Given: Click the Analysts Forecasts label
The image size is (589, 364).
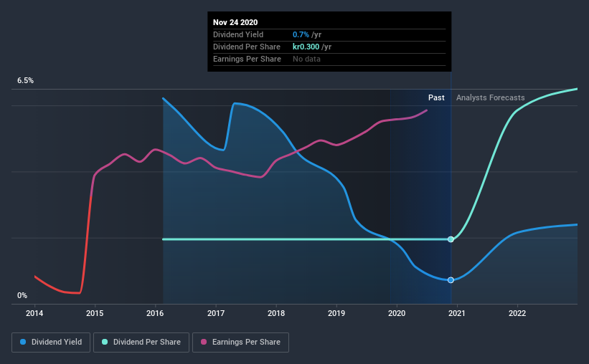Looking at the screenshot, I should (490, 97).
